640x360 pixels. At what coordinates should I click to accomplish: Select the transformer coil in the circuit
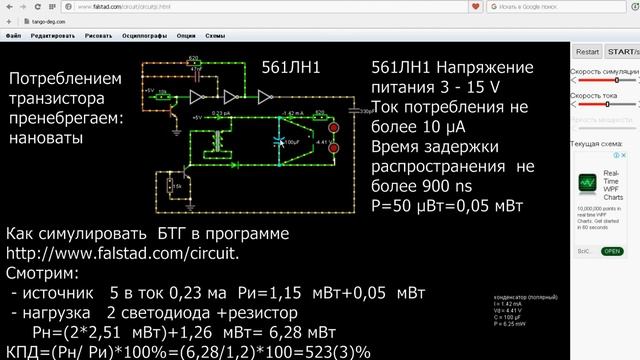pos(218,141)
